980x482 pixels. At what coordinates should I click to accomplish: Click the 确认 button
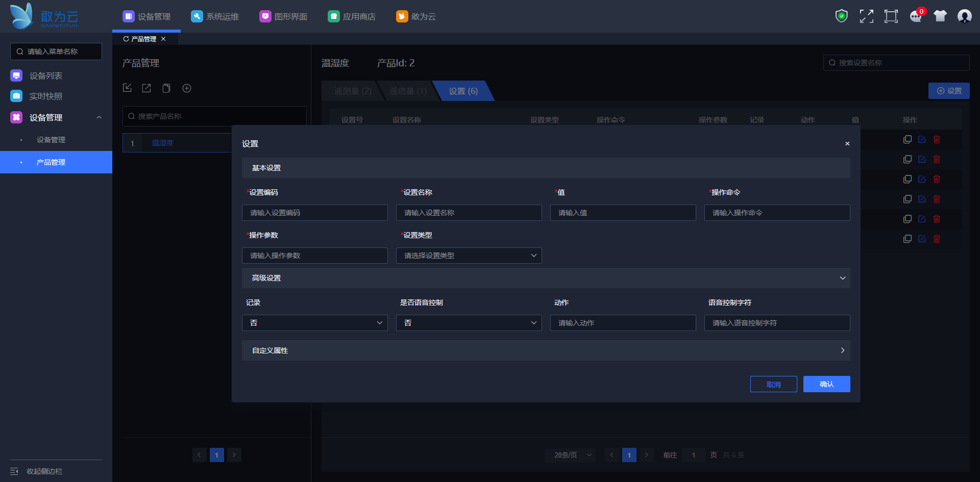826,384
